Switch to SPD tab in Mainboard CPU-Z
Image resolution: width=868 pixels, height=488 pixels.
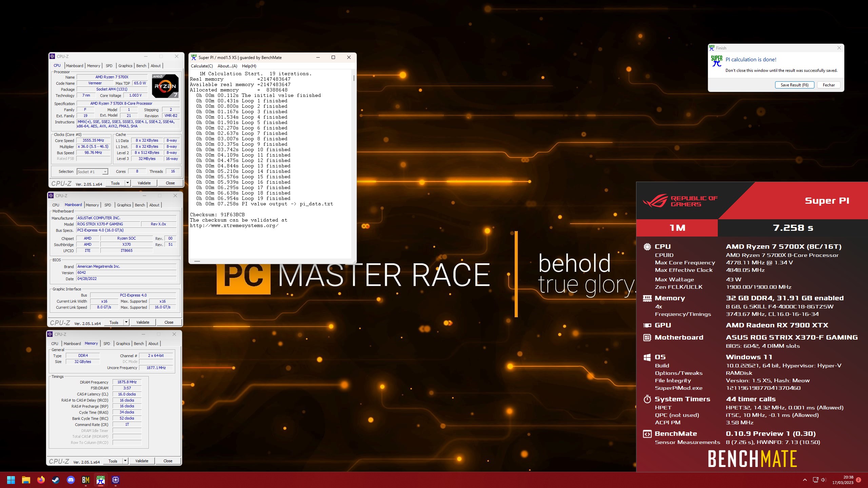coord(107,205)
